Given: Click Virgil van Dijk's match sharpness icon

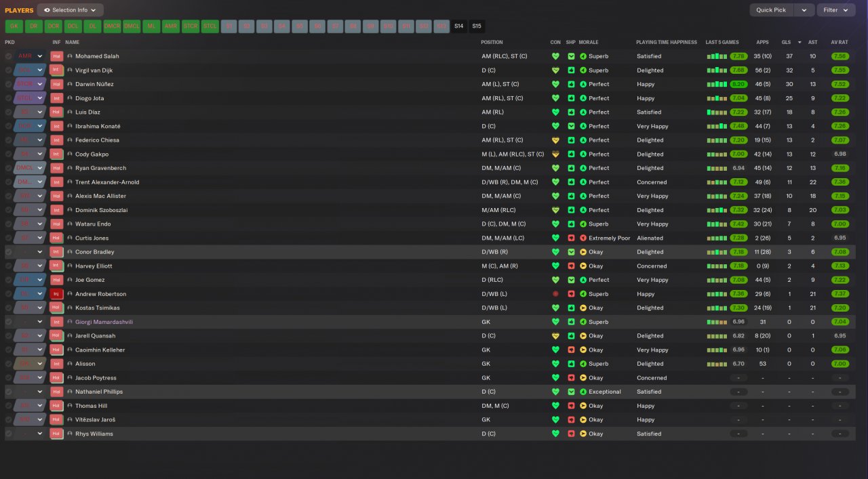Looking at the screenshot, I should pos(571,70).
